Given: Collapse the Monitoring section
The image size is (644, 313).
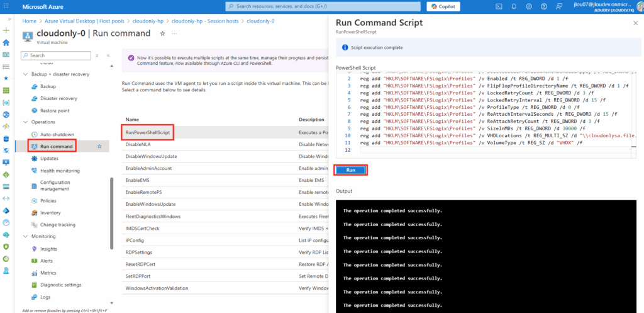Looking at the screenshot, I should point(25,236).
